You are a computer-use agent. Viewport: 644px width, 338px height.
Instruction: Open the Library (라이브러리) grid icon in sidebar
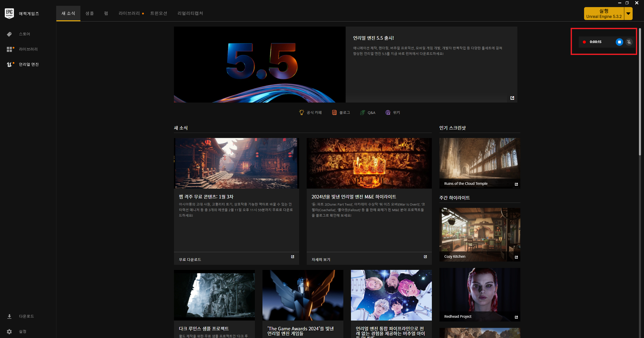click(x=9, y=49)
